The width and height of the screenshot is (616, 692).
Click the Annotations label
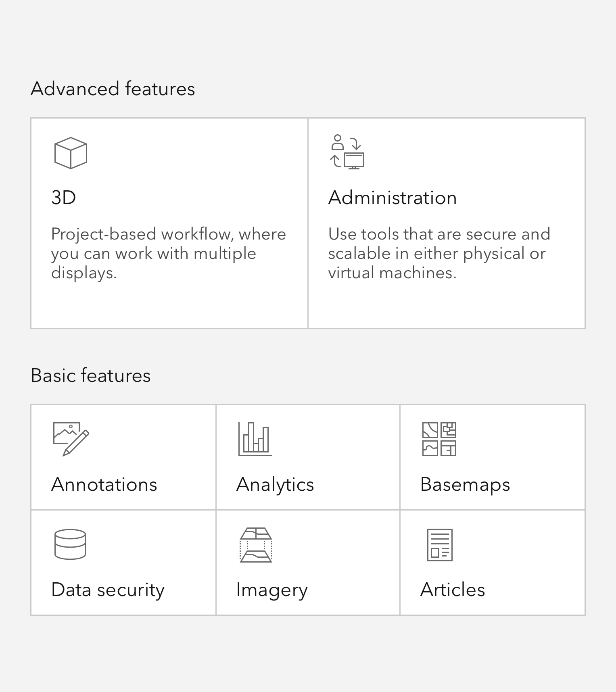click(x=104, y=484)
